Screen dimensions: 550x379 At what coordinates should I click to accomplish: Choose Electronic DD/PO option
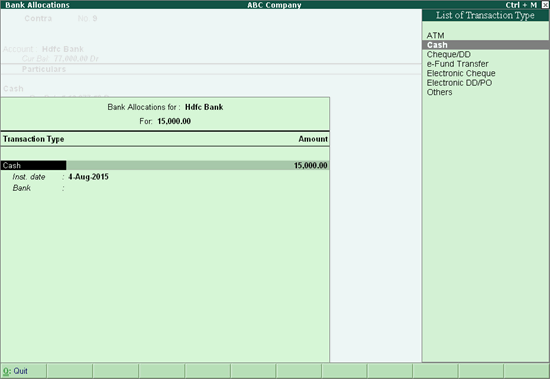(459, 83)
